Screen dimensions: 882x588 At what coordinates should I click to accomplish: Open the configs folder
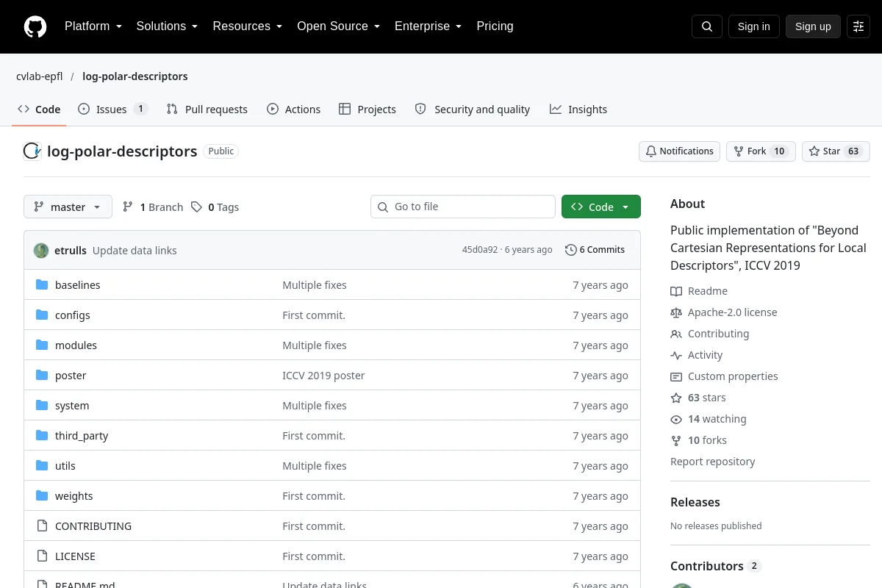(x=73, y=315)
